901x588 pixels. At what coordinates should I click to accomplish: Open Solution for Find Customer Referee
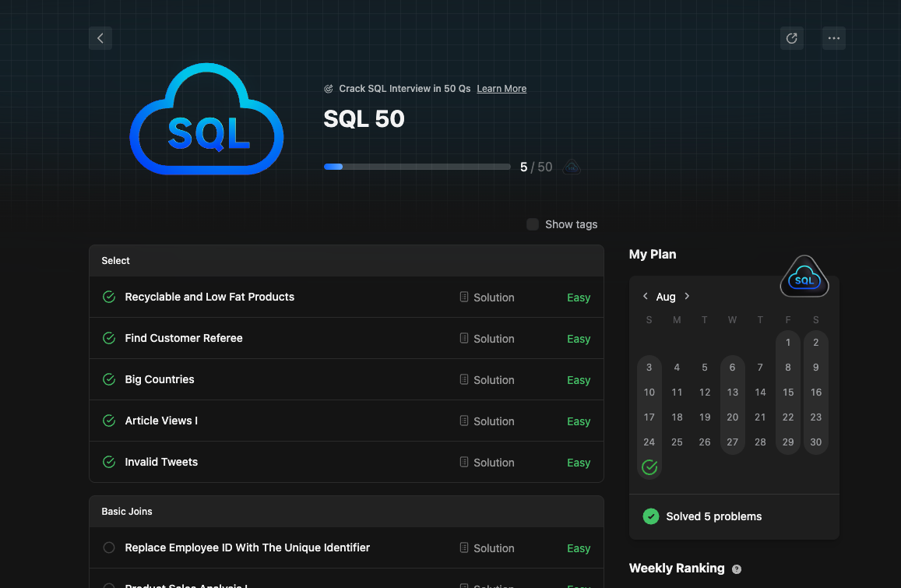[487, 339]
